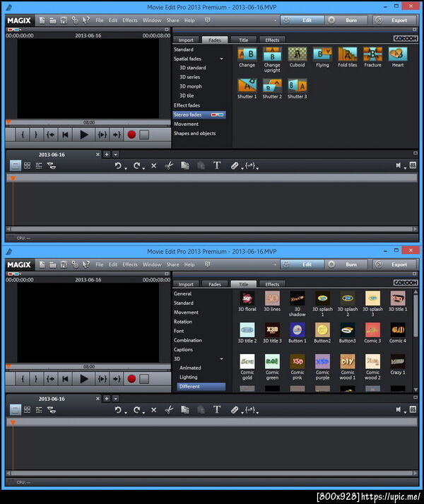Viewport: 424px width, 504px height.
Task: Open the Title tab in the bottom window
Action: (x=243, y=284)
